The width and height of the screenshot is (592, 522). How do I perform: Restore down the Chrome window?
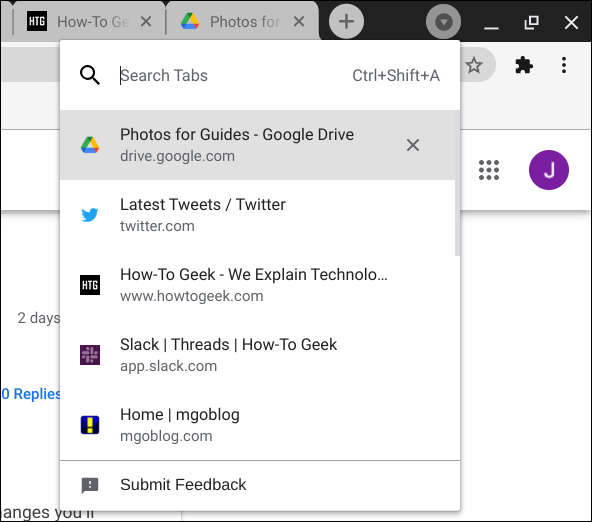pyautogui.click(x=531, y=22)
